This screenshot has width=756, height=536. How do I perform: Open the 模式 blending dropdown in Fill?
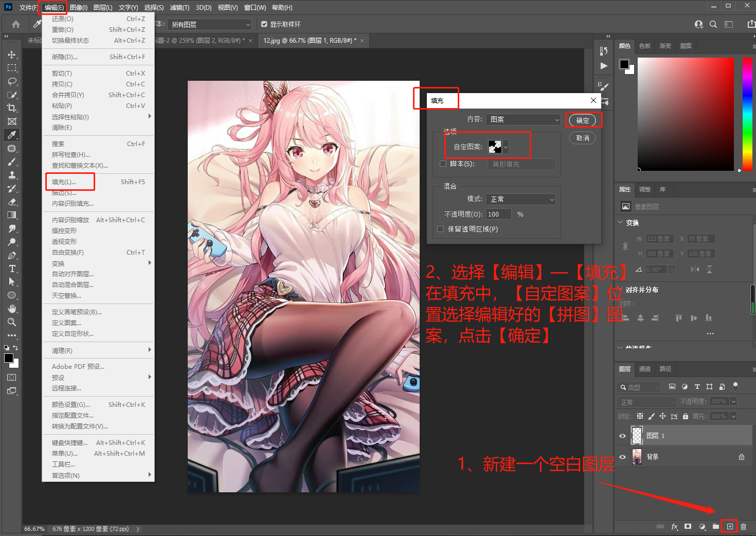pyautogui.click(x=521, y=199)
